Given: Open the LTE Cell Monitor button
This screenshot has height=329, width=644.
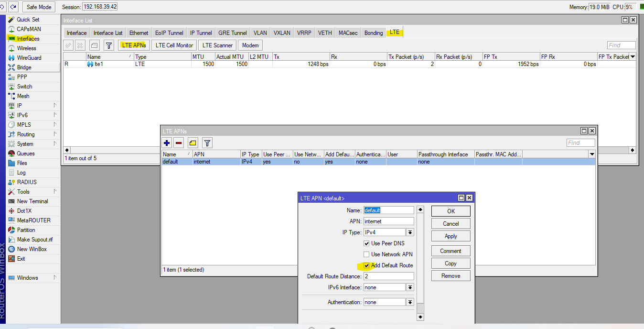Looking at the screenshot, I should coord(174,45).
